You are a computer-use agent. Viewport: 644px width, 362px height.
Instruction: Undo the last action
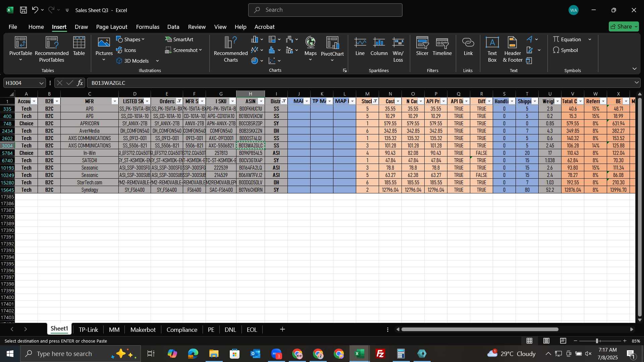point(35,10)
